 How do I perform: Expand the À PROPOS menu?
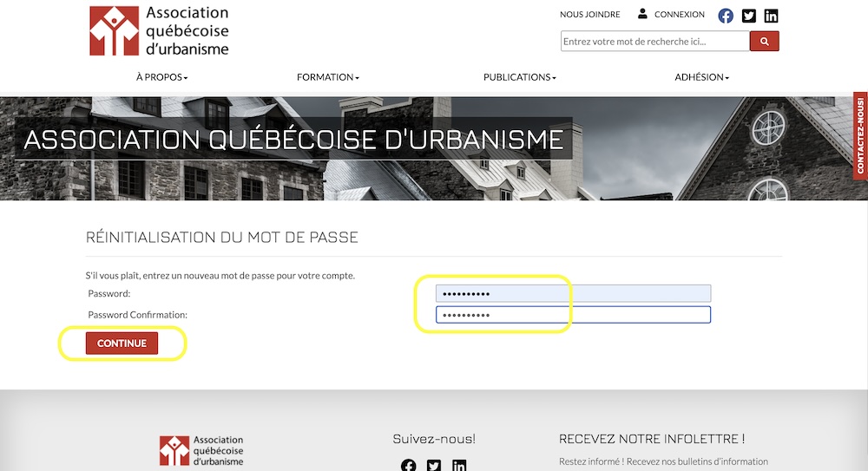coord(161,77)
